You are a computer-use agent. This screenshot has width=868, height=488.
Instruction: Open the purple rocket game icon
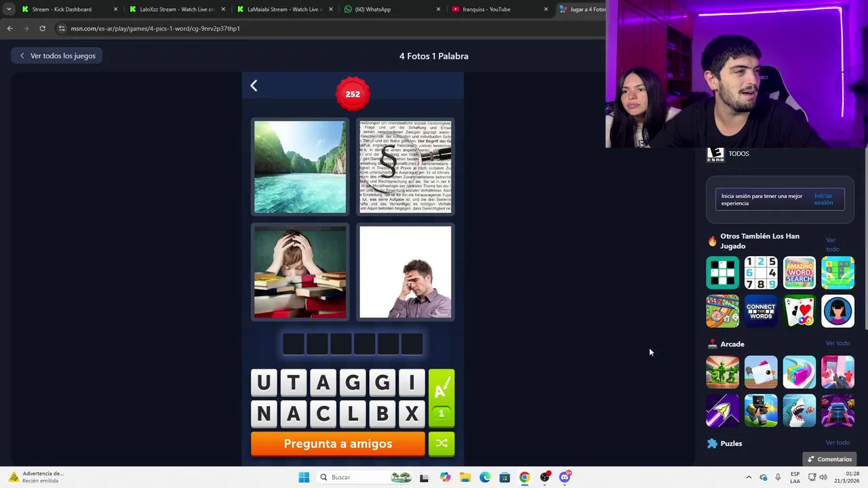[x=722, y=411]
